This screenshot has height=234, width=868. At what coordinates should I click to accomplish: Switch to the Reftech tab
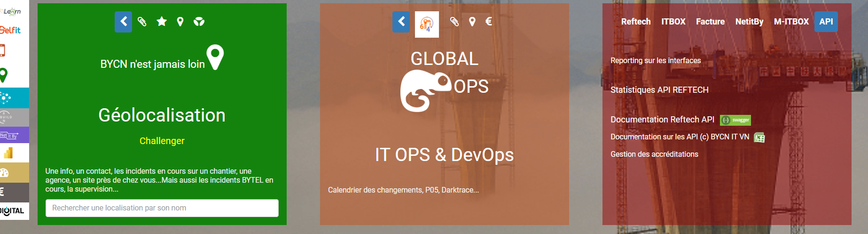636,22
